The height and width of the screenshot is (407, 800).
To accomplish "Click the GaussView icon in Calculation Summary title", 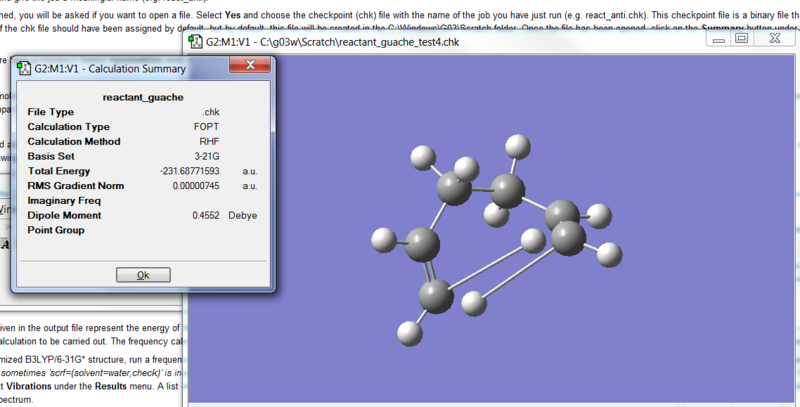I will click(x=24, y=68).
